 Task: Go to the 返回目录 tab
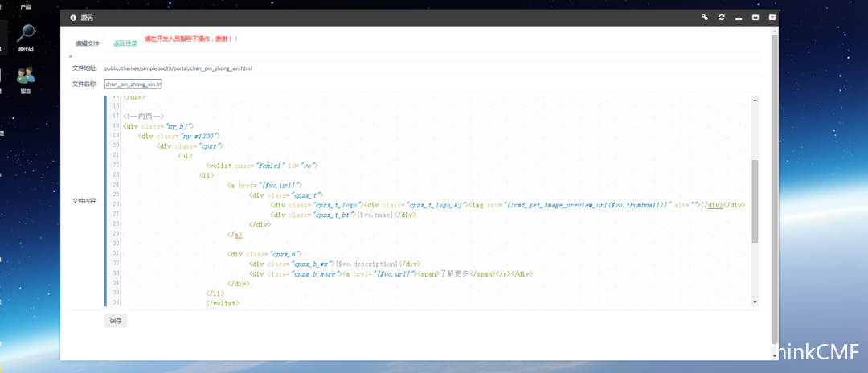click(125, 43)
